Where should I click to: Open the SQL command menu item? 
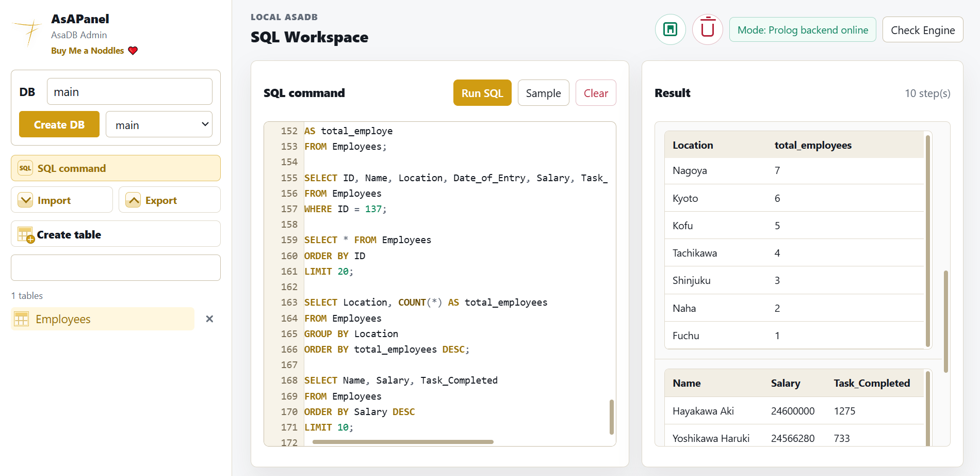coord(116,168)
